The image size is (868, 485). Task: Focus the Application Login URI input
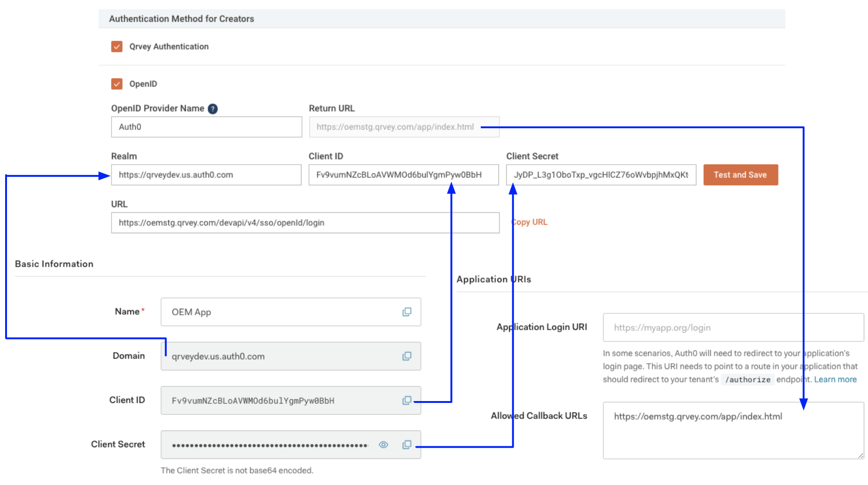(x=734, y=327)
